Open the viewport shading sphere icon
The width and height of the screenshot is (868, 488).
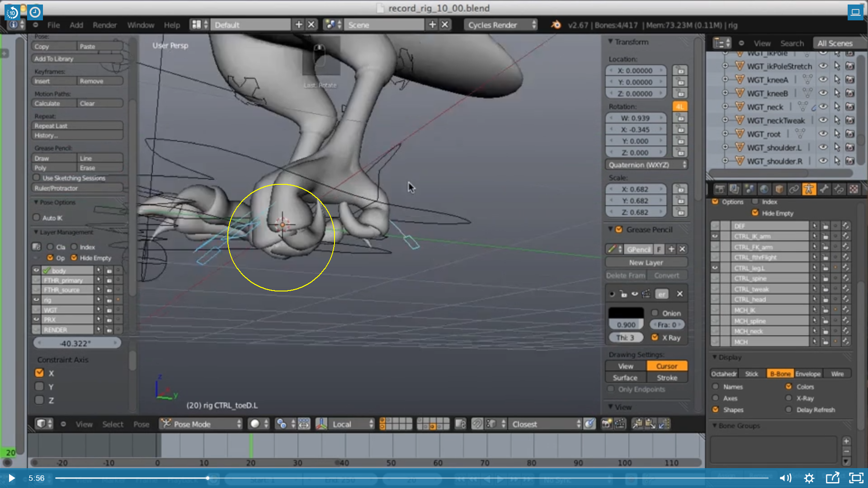click(x=255, y=424)
